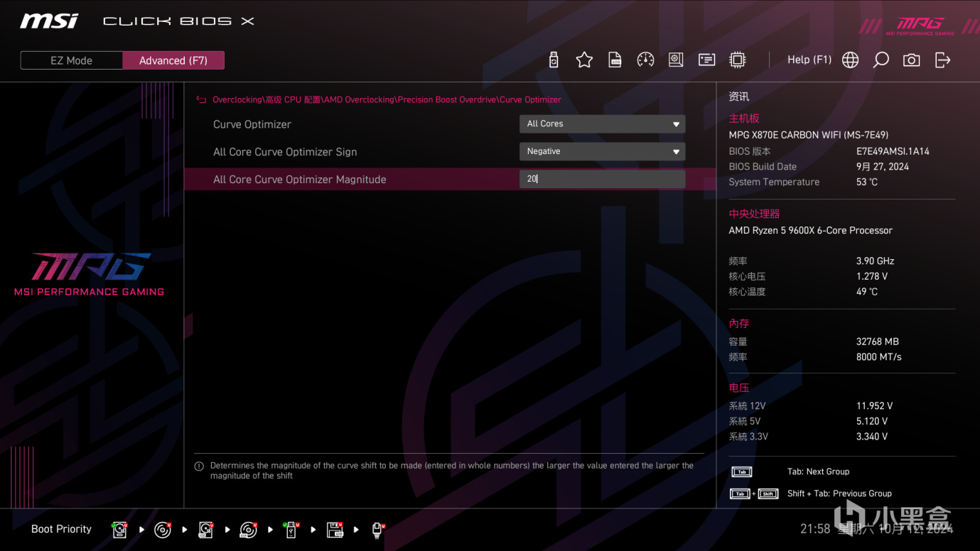The height and width of the screenshot is (551, 980).
Task: Click the 资讯 panel heading
Action: [739, 97]
